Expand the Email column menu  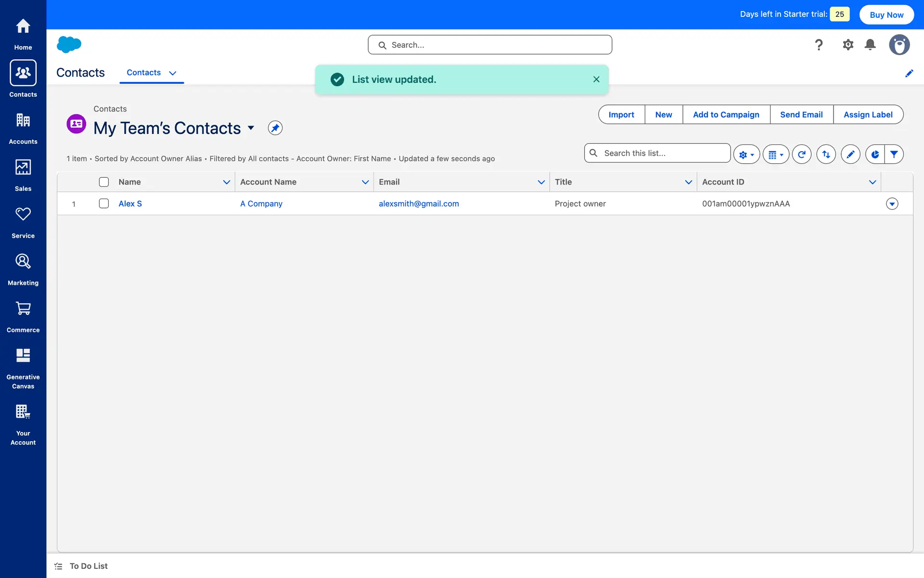[541, 182]
